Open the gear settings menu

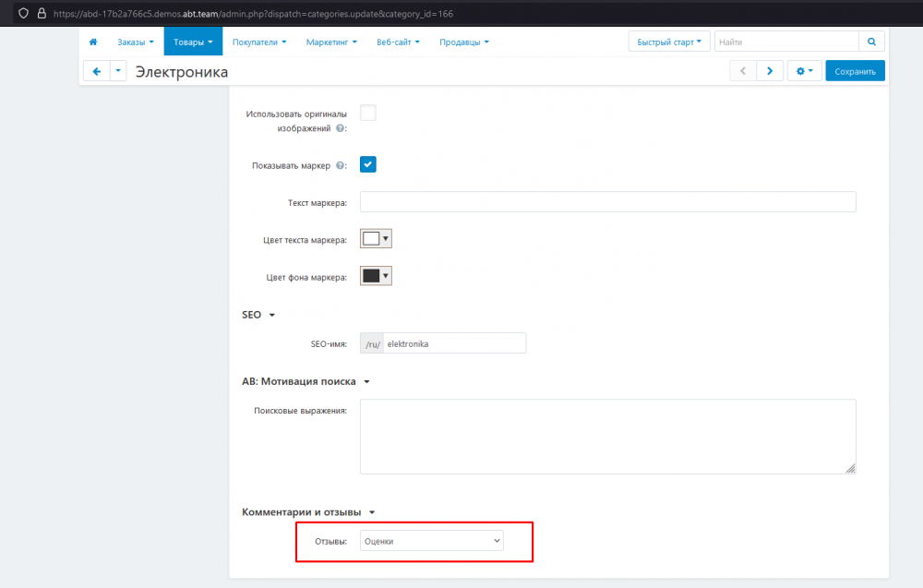pos(804,71)
